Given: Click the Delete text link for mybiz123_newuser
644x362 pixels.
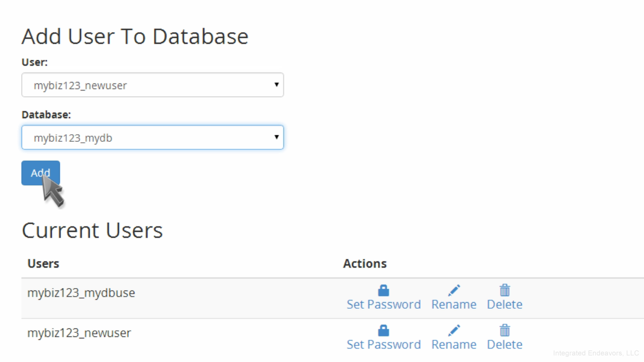Looking at the screenshot, I should click(505, 345).
